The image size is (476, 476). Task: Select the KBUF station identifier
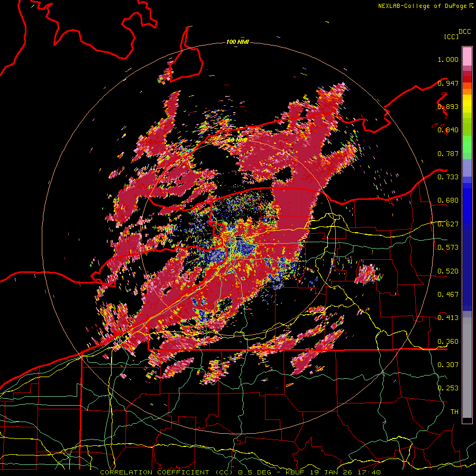295,472
